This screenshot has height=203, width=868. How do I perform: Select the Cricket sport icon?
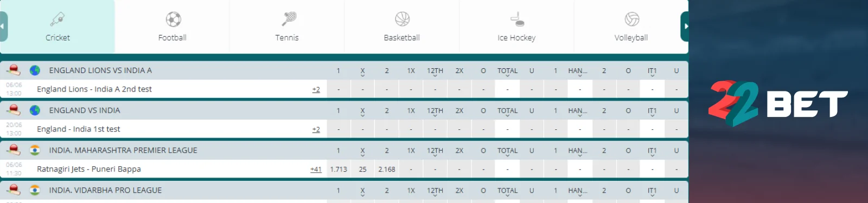pyautogui.click(x=58, y=19)
